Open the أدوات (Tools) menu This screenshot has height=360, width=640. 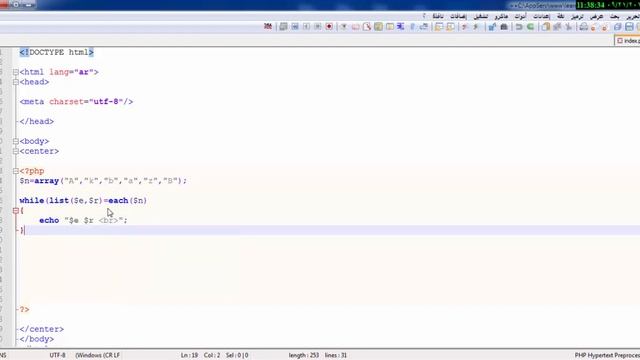point(520,16)
